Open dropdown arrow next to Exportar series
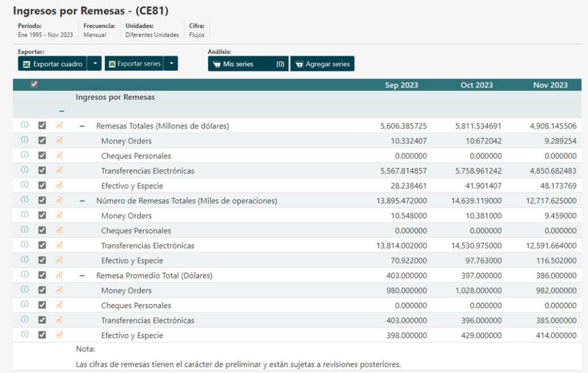The image size is (588, 373). coord(171,64)
